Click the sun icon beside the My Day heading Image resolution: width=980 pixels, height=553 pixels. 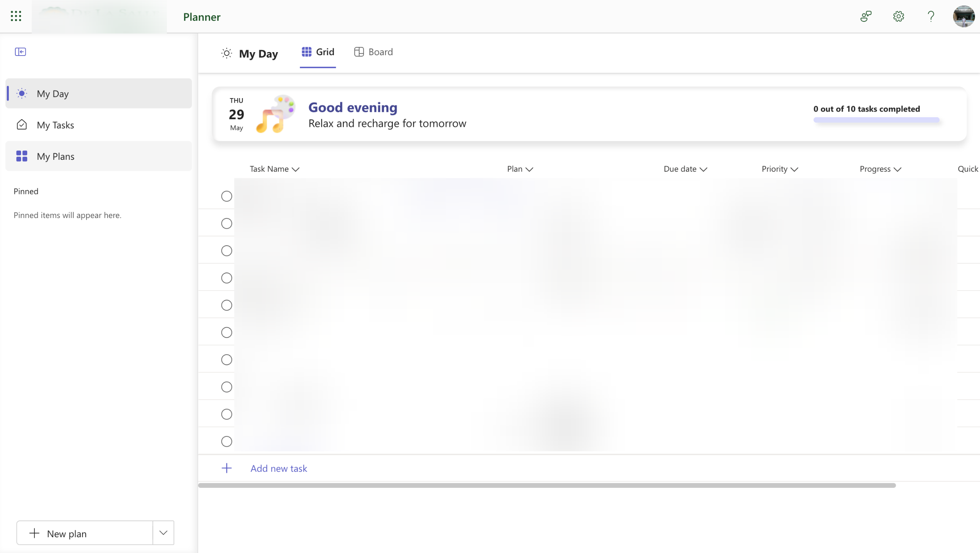click(226, 53)
